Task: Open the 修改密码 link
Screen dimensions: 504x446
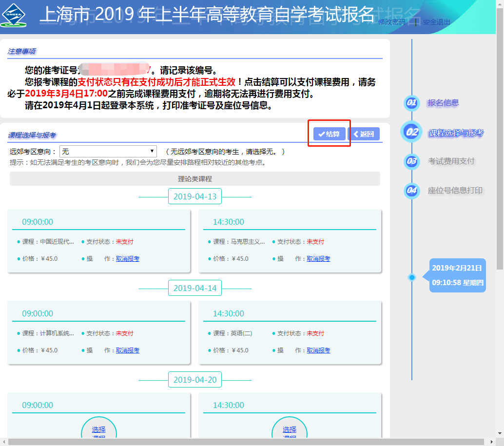Action: 391,22
